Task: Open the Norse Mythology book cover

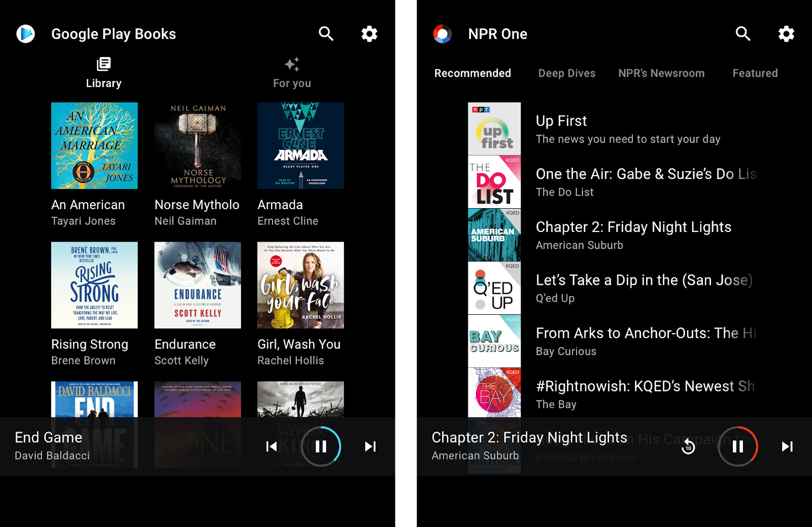Action: pos(197,146)
